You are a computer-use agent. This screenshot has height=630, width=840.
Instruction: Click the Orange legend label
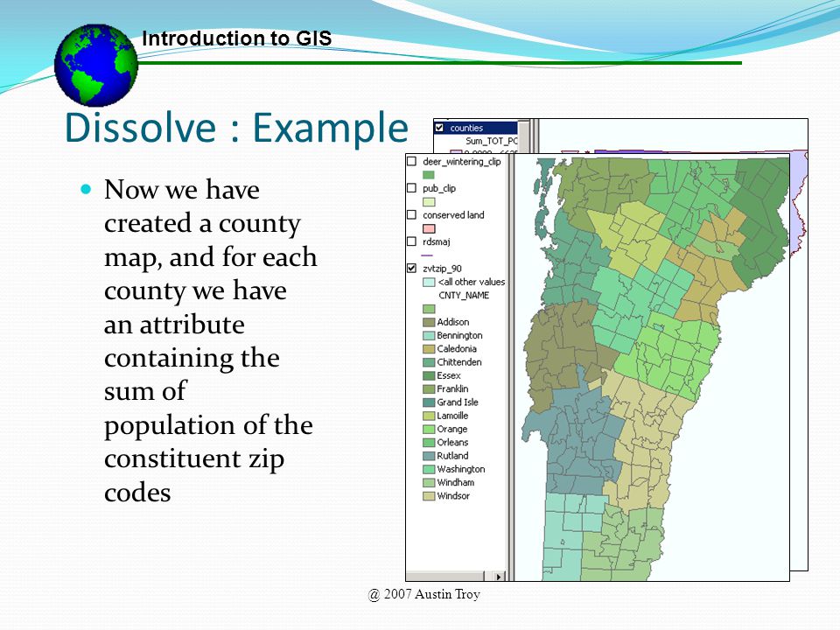(x=451, y=429)
